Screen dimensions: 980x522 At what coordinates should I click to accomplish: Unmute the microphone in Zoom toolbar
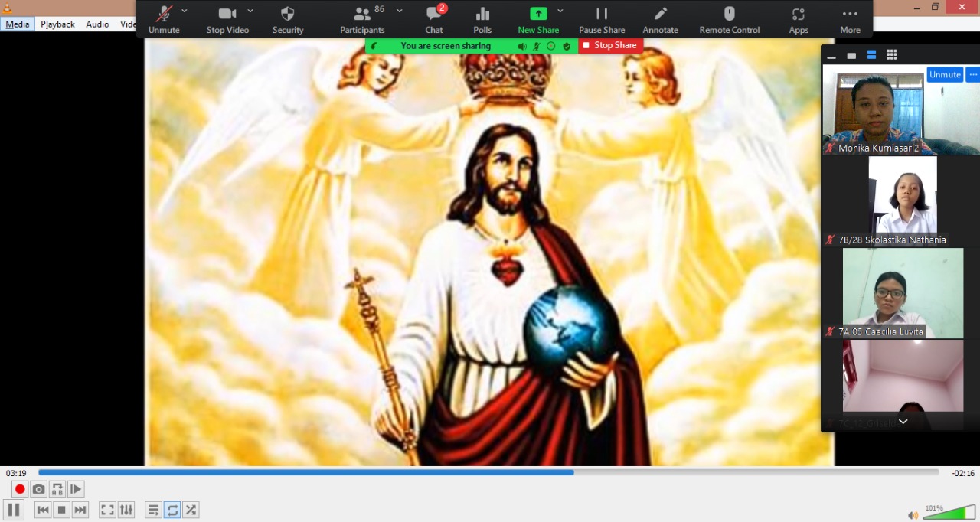point(164,20)
